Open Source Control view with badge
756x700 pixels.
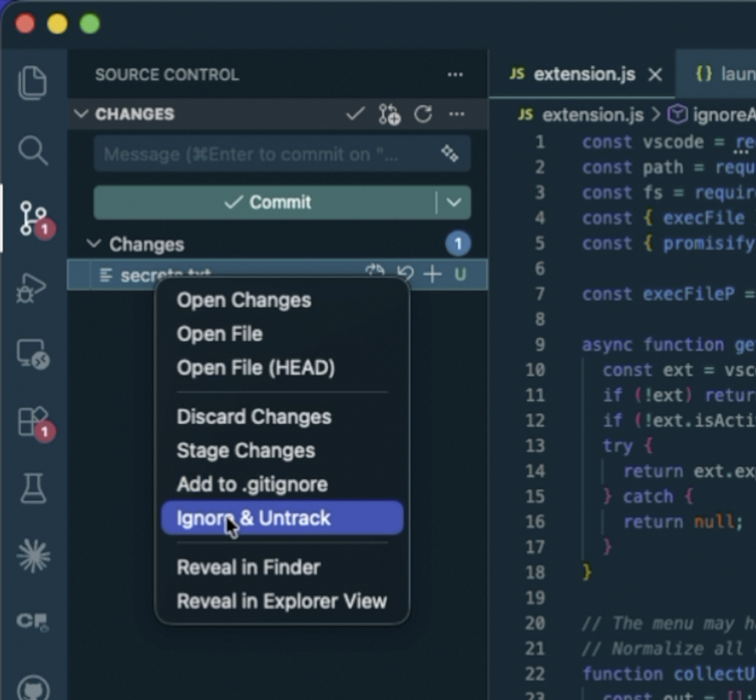coord(34,218)
